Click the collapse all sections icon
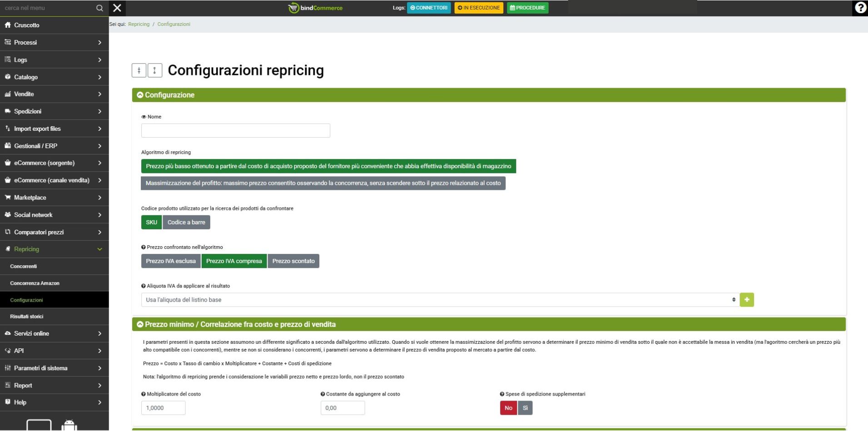868x431 pixels. tap(139, 70)
